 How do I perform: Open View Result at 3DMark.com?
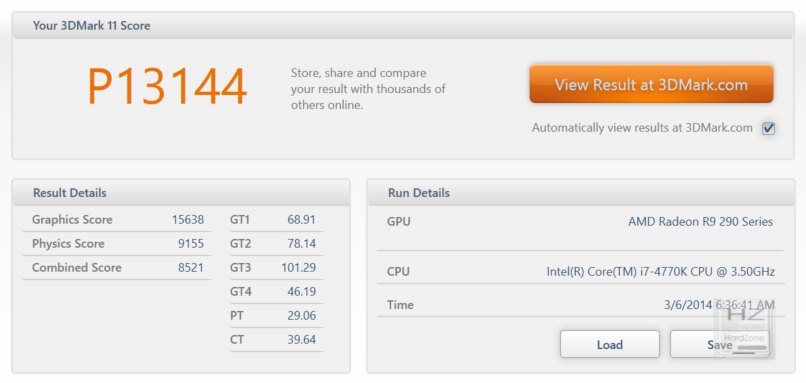[651, 84]
